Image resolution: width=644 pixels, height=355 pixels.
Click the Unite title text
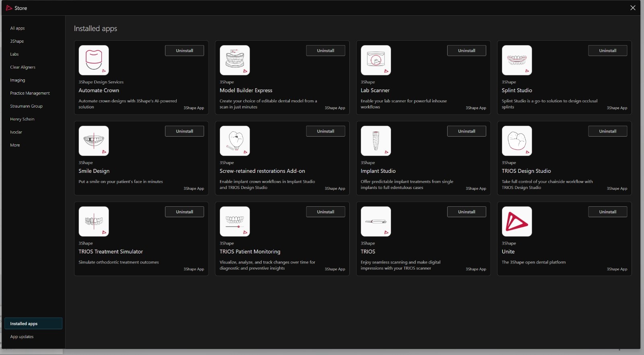(508, 251)
